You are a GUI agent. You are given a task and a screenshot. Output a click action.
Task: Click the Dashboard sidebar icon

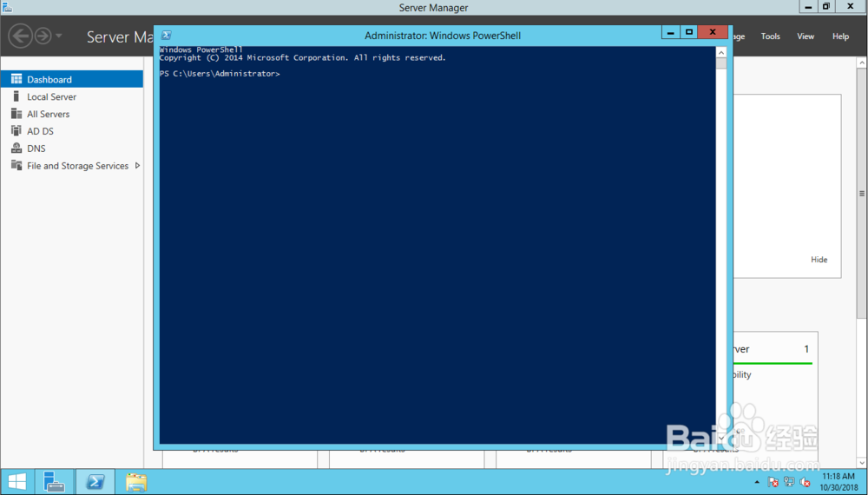[16, 79]
